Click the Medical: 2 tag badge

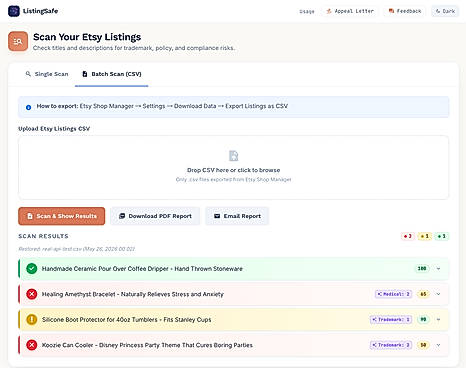pos(394,294)
